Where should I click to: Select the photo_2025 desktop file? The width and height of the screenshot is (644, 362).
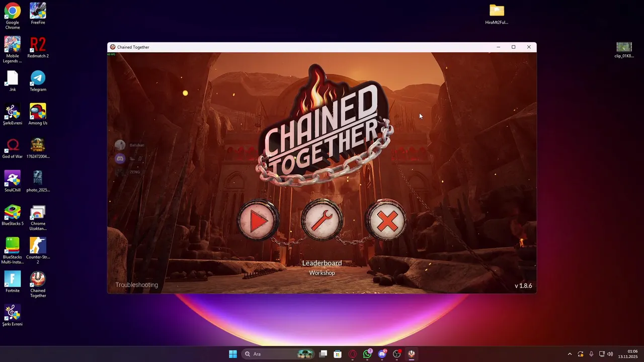38,182
